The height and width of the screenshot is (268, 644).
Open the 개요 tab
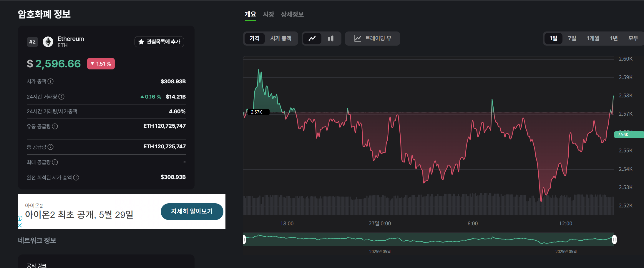pos(250,14)
